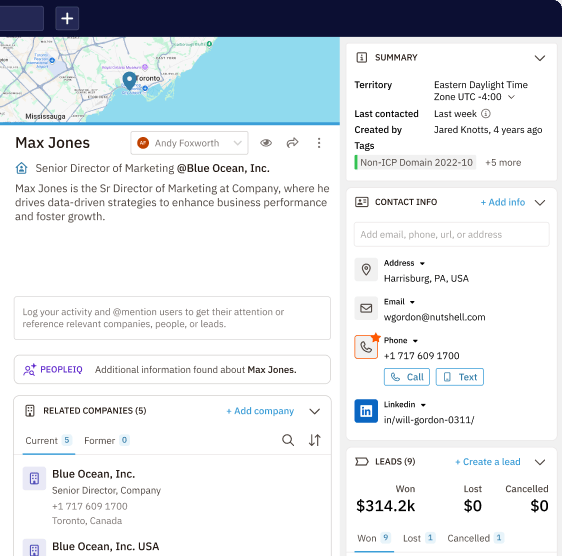Click the Text button

click(460, 377)
